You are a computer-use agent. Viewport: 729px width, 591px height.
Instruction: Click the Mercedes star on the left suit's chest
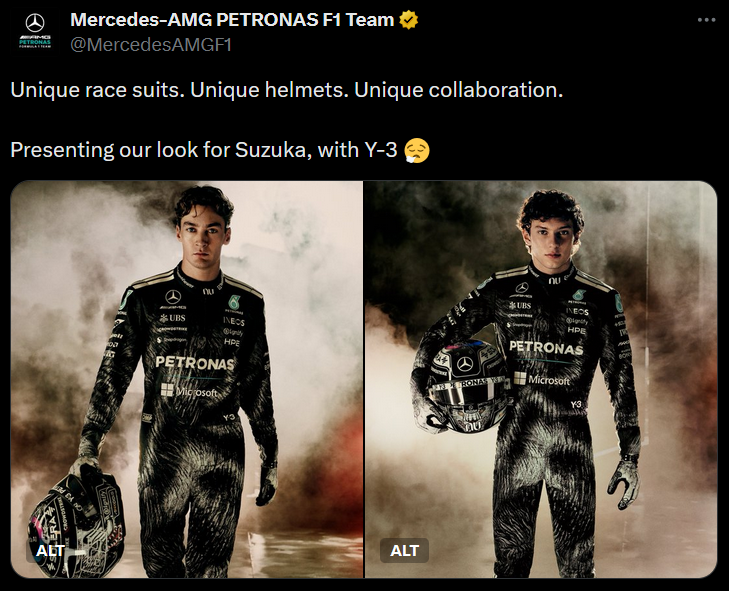coord(173,297)
